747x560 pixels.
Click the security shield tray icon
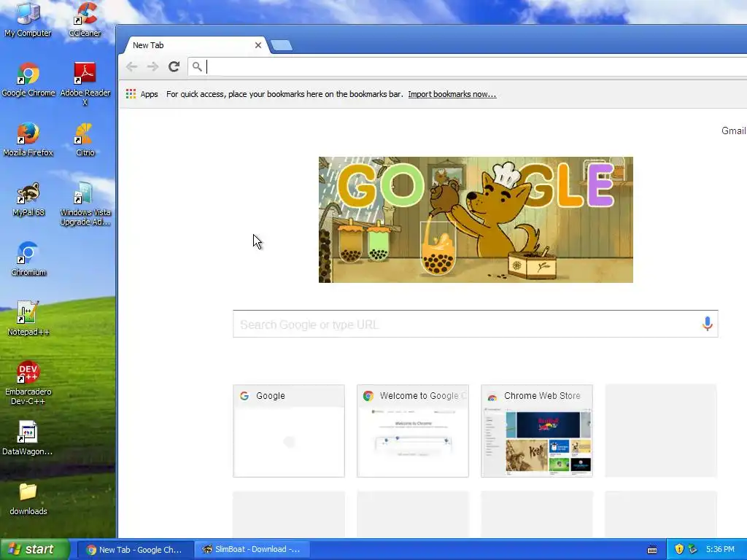tap(679, 549)
